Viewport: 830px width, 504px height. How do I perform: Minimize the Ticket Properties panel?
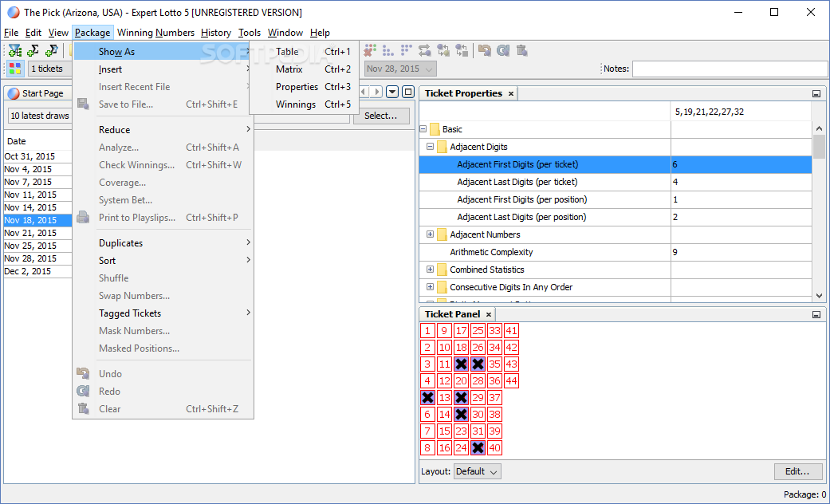pyautogui.click(x=816, y=94)
